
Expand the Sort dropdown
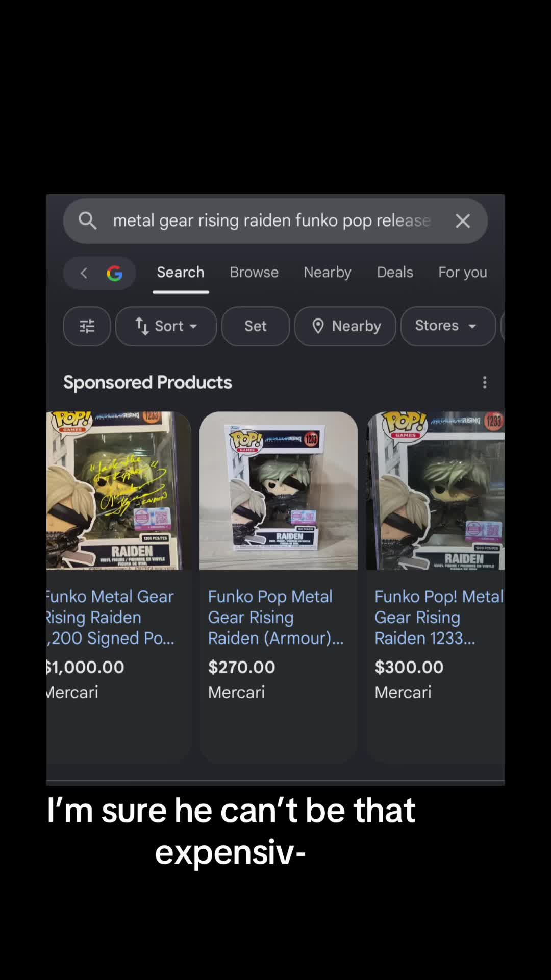coord(166,326)
